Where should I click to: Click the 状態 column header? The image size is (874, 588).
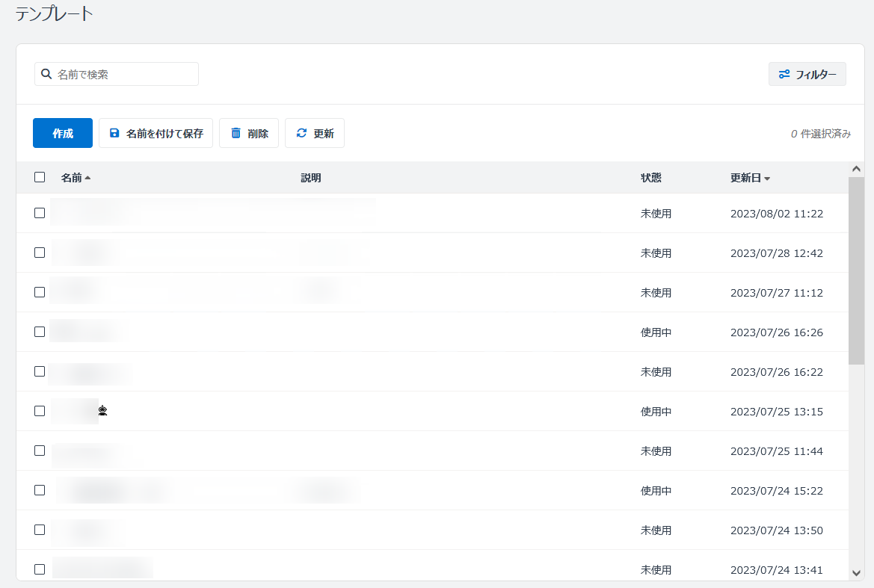click(650, 178)
